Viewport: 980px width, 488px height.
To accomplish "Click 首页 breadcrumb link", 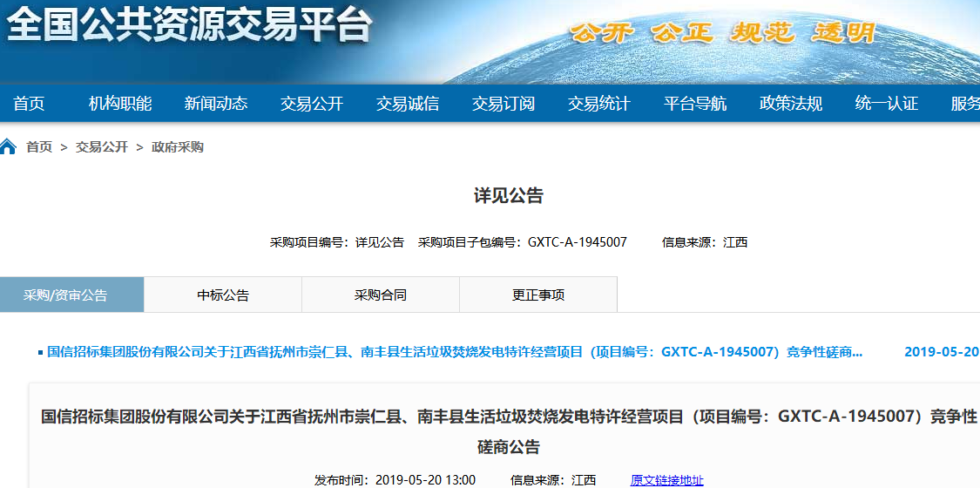I will (39, 147).
